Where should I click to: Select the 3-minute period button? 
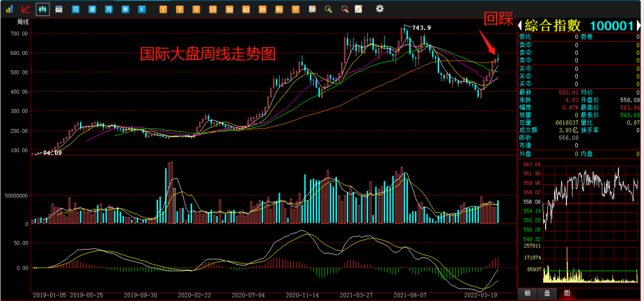[179, 8]
